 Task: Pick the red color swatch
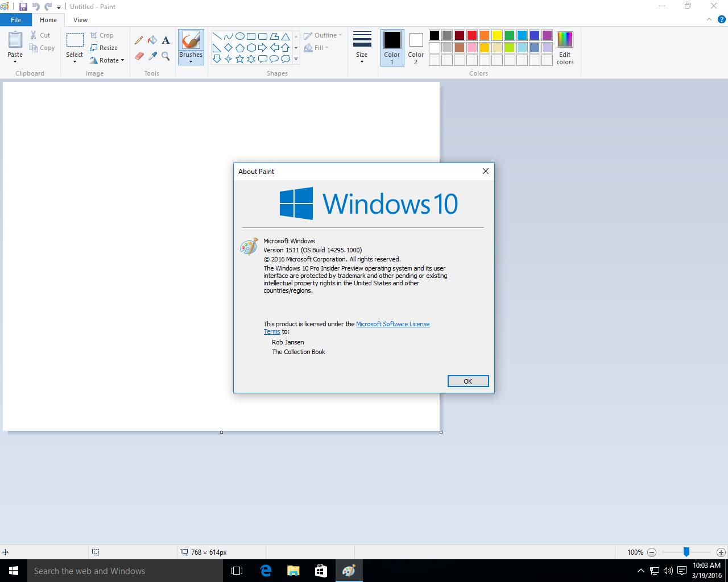point(472,35)
